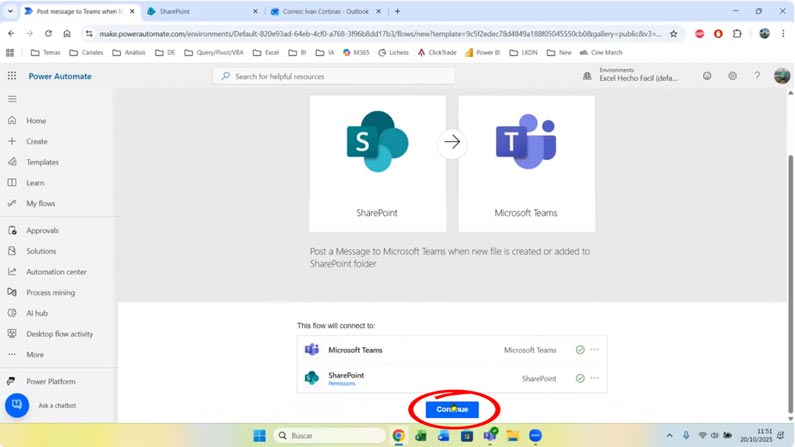Click the browser home icon
795x447 pixels.
(x=67, y=33)
